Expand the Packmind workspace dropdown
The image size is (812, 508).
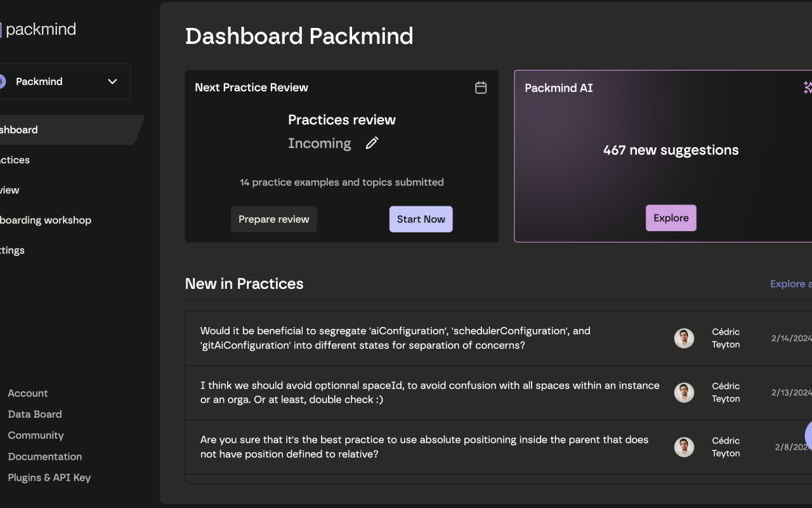tap(112, 81)
